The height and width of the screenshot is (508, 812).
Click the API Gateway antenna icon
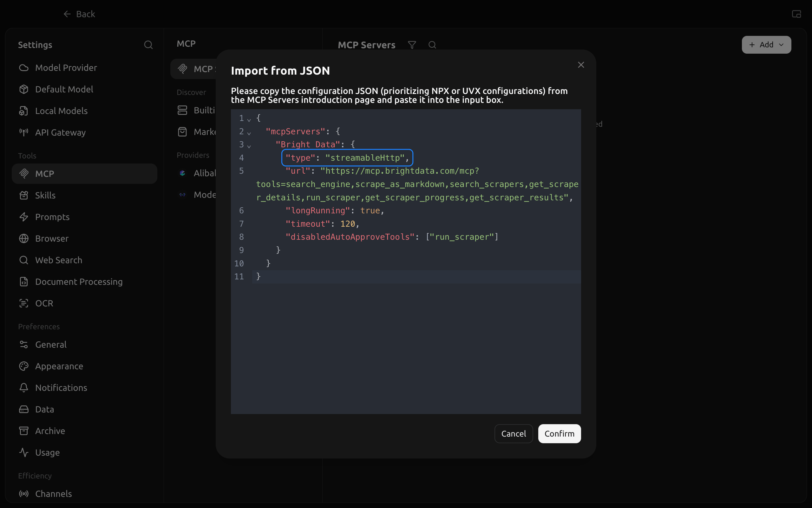(x=24, y=132)
